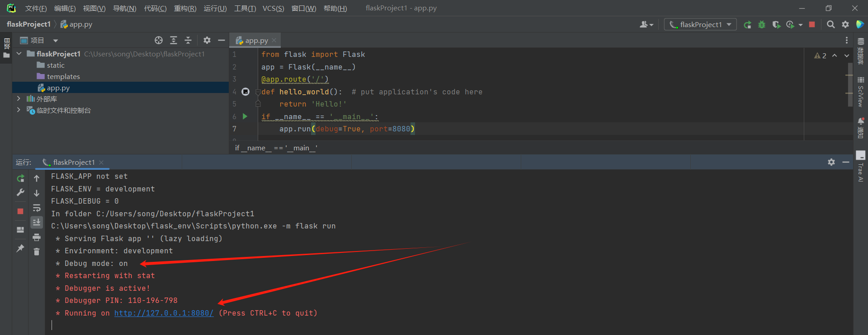Expand 临时文件和控制台 node
Screen dimensions: 868x335
[19, 110]
